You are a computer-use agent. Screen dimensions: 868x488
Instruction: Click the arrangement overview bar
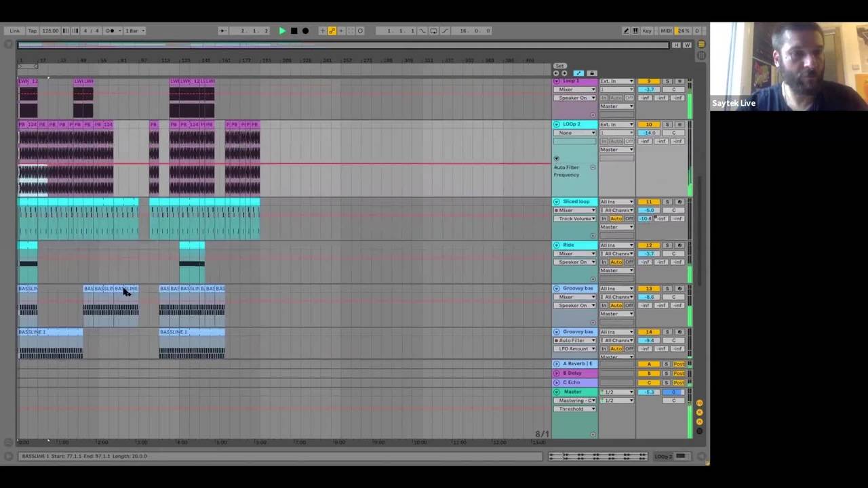point(343,45)
